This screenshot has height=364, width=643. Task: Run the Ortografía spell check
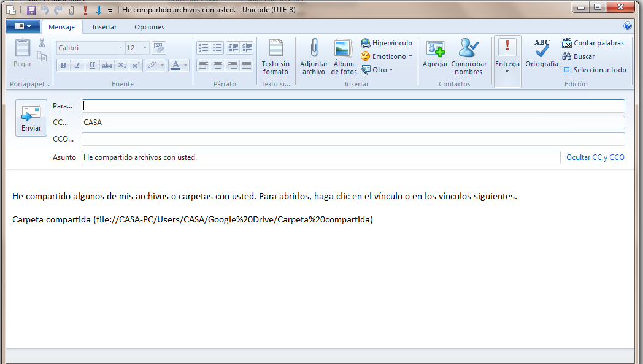click(x=542, y=54)
